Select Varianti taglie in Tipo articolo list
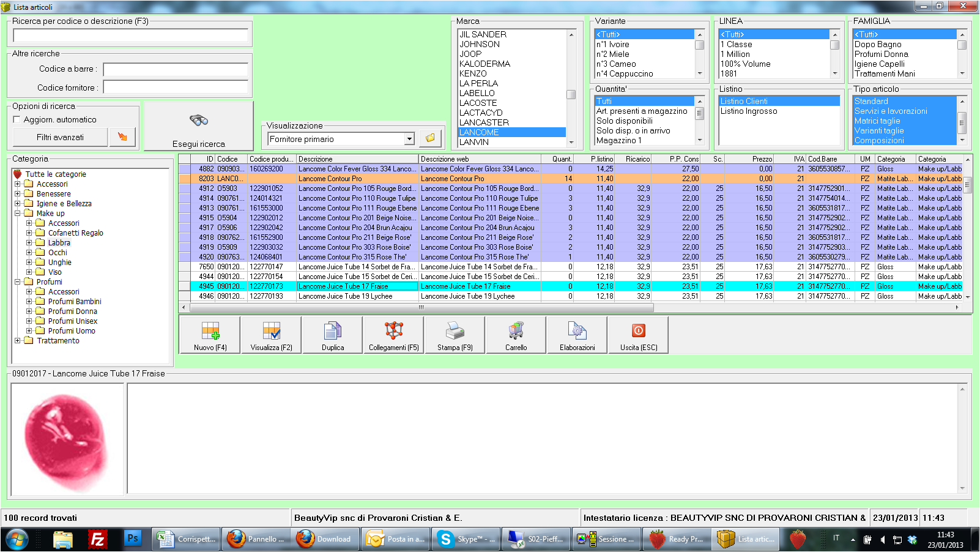 (905, 130)
